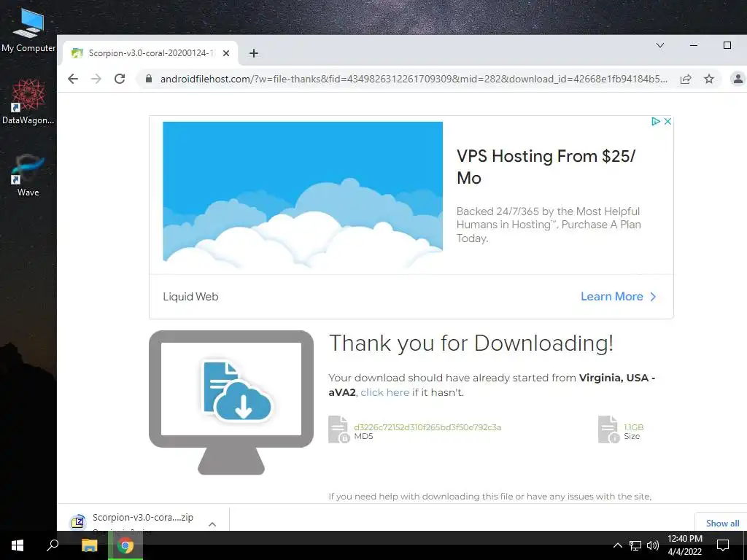Click the MD5 file lock icon
The width and height of the screenshot is (747, 560).
pyautogui.click(x=338, y=429)
